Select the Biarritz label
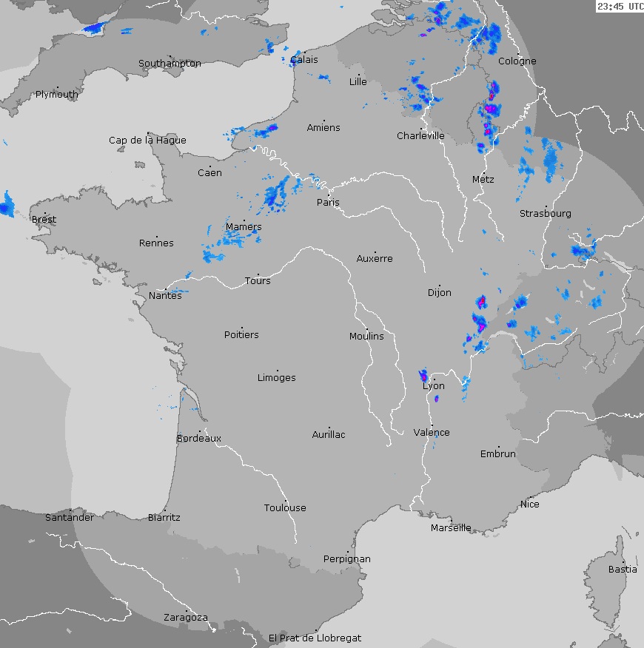 click(x=164, y=517)
